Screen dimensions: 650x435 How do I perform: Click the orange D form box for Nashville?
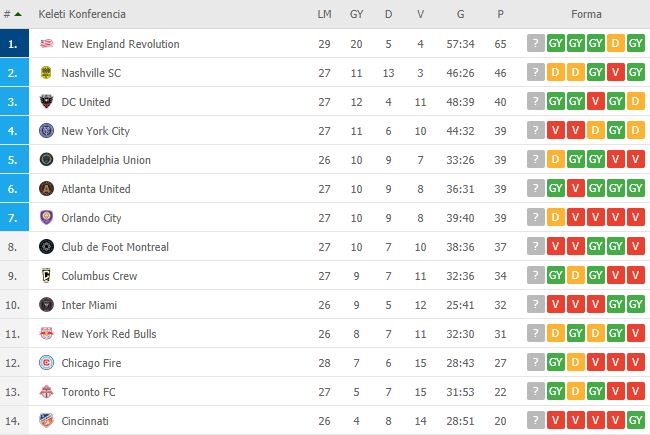coord(556,73)
